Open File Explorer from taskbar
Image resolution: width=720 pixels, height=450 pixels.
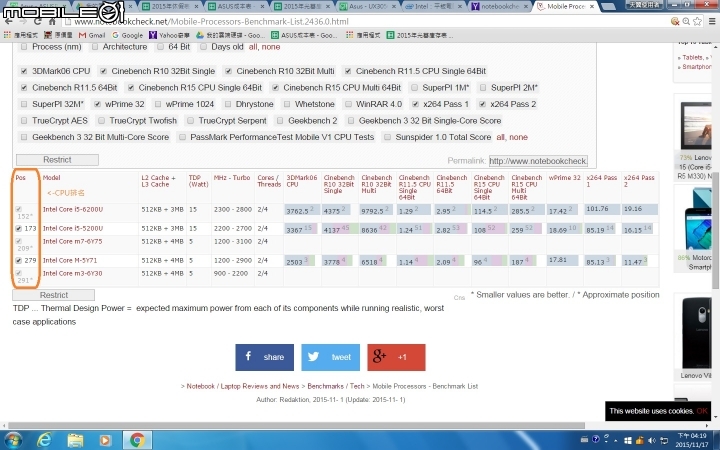pos(75,440)
